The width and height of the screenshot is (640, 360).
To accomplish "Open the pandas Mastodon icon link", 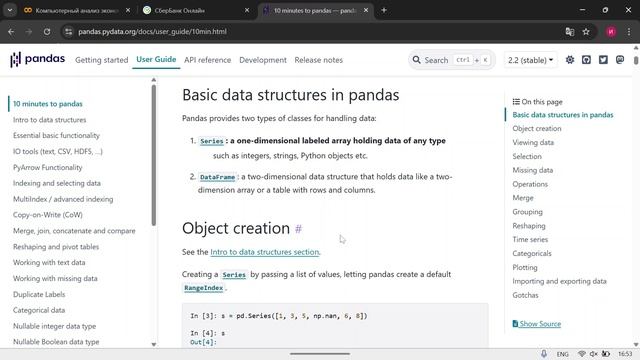I will pos(620,60).
